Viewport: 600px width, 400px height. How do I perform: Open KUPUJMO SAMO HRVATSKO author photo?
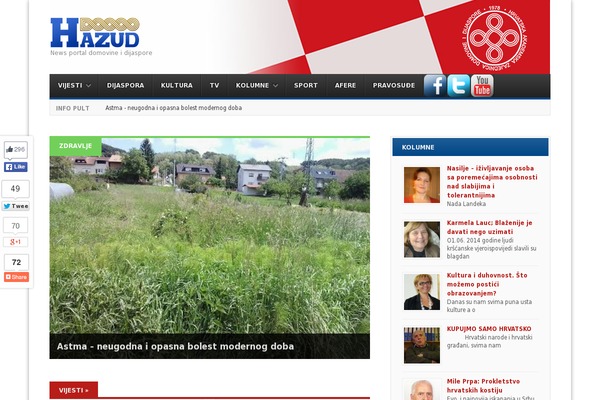pyautogui.click(x=422, y=345)
